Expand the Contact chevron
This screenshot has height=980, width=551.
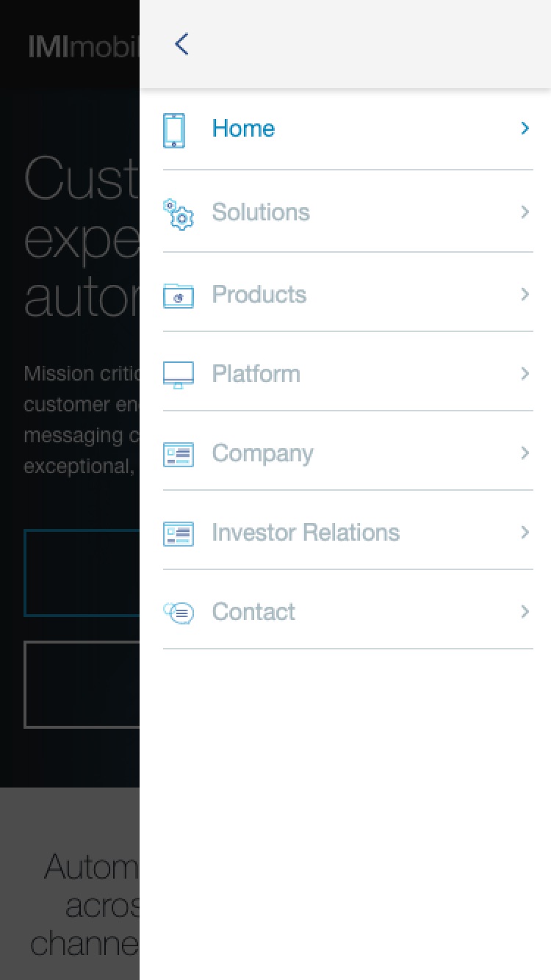pyautogui.click(x=525, y=611)
